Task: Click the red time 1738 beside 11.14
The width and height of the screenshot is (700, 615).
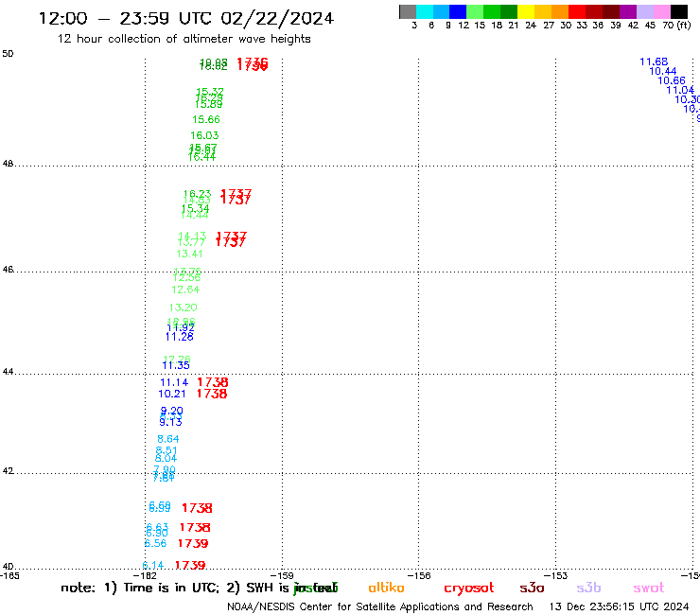Action: (x=213, y=382)
